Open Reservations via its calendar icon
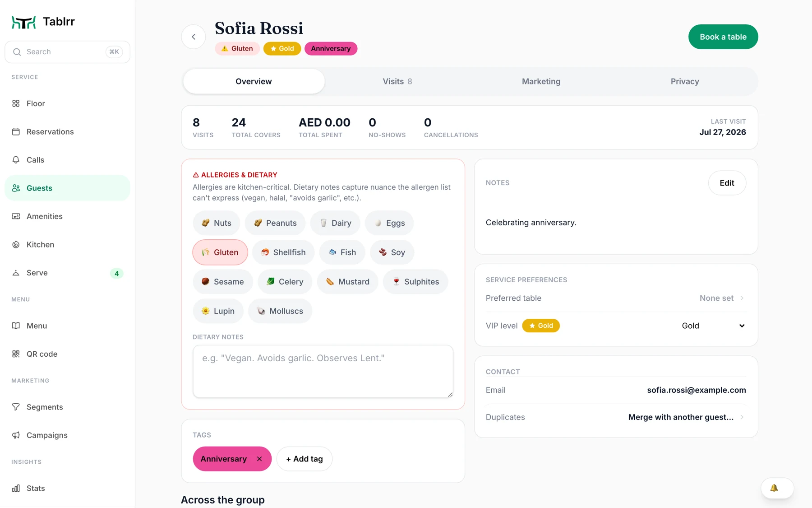The height and width of the screenshot is (508, 812). pyautogui.click(x=16, y=132)
